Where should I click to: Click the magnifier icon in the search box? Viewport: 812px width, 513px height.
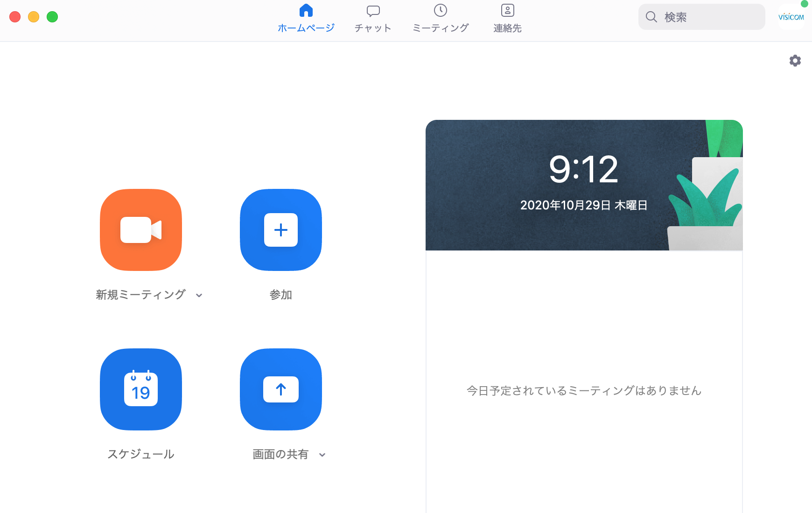pos(651,17)
